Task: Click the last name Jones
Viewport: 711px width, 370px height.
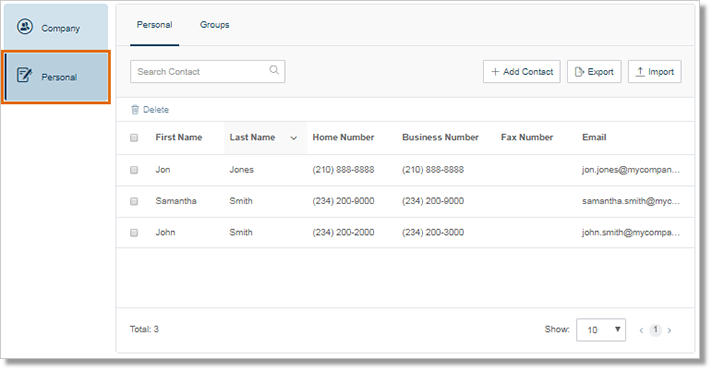Action: pos(241,170)
